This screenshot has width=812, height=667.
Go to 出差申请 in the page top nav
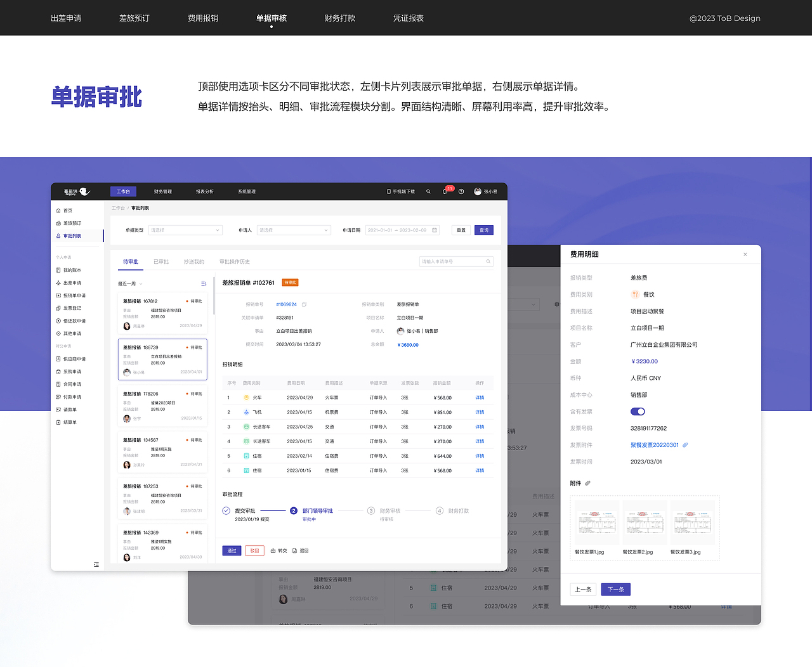66,18
